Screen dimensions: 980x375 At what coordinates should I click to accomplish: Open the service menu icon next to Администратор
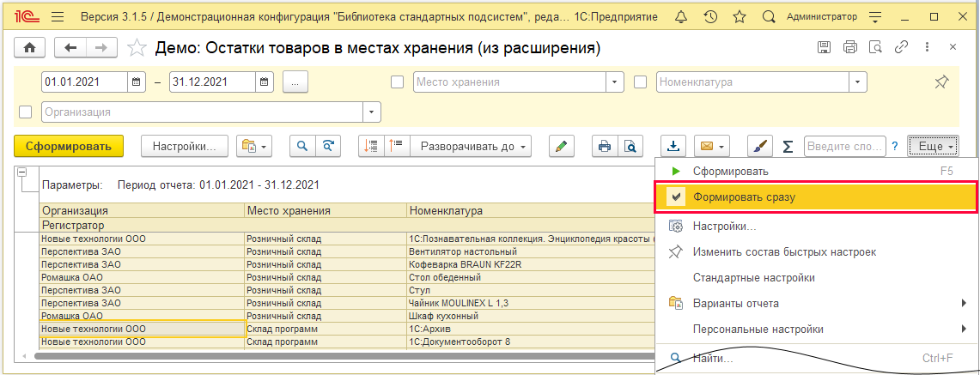tap(875, 17)
